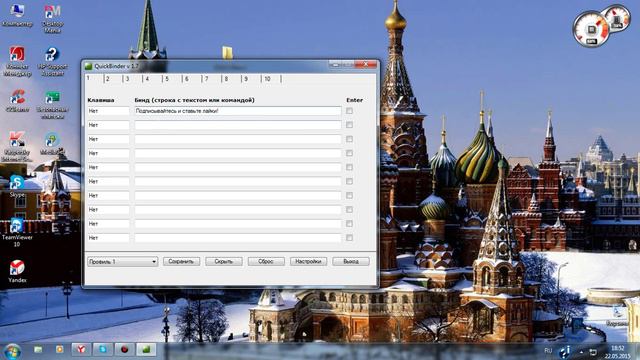Launch Skype from the desktop
This screenshot has height=360, width=640.
point(17,186)
